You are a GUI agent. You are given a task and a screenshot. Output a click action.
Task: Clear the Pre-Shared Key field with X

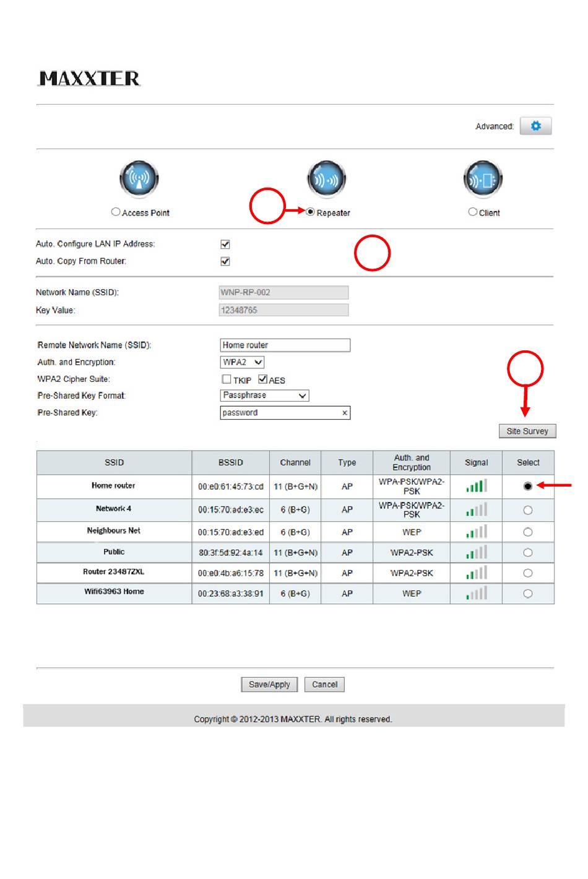[345, 413]
